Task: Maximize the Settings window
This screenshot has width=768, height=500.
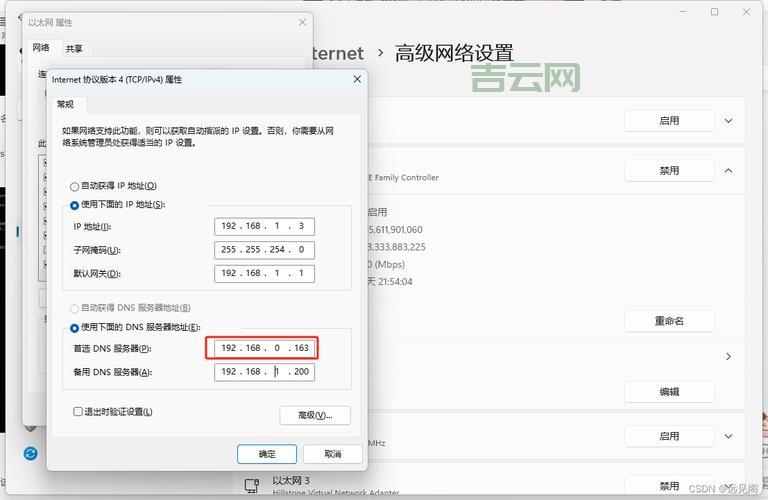Action: (x=715, y=11)
